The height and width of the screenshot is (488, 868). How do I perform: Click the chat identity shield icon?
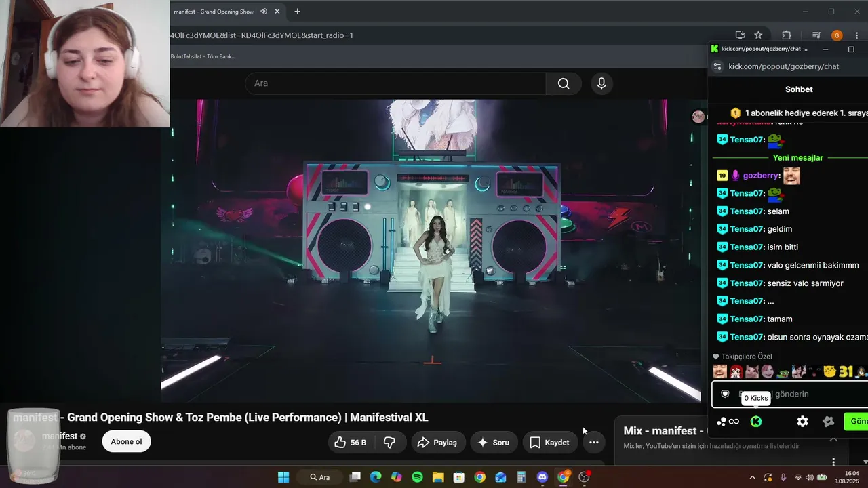coord(725,394)
